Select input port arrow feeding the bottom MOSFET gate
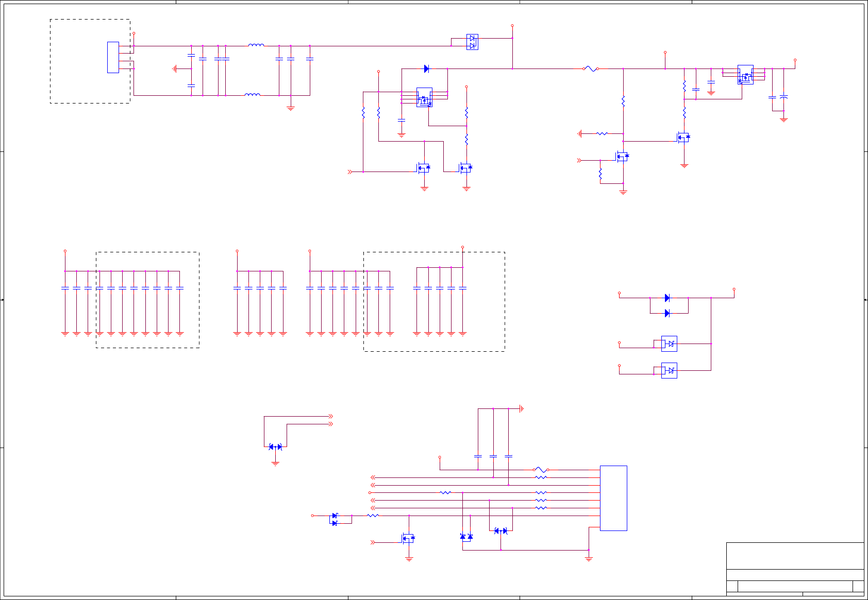868x600 pixels. tap(373, 542)
